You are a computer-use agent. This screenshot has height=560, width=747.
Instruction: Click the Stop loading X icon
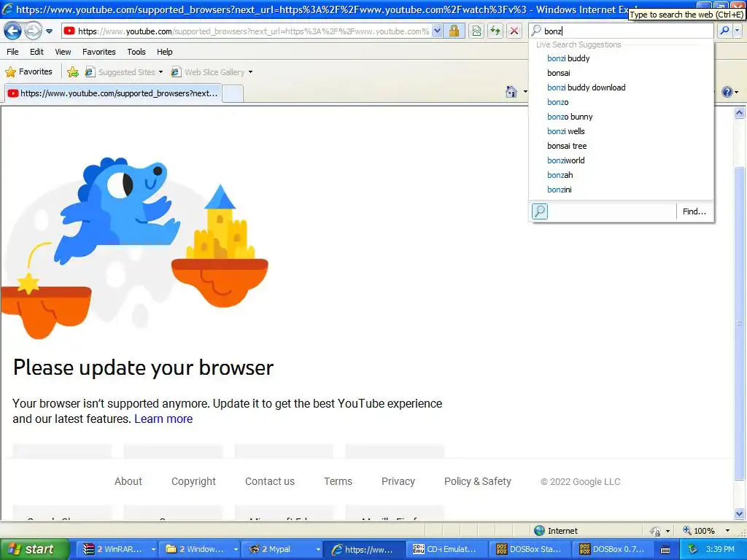[514, 31]
